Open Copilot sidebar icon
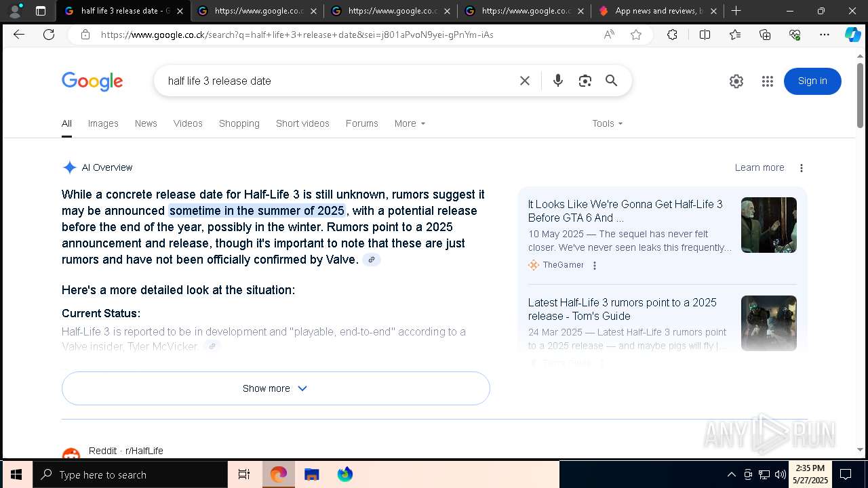 pyautogui.click(x=852, y=35)
